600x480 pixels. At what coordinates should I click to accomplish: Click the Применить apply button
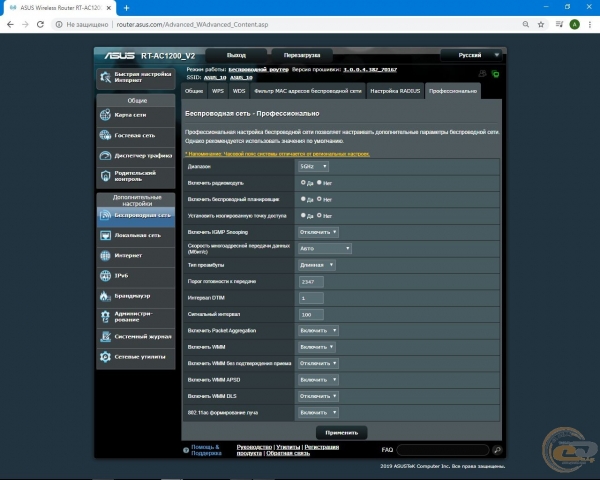click(342, 433)
